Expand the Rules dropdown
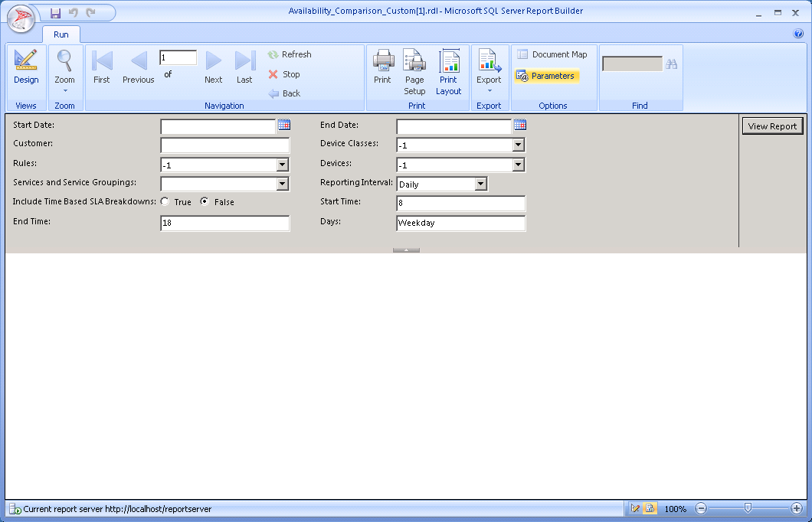The height and width of the screenshot is (522, 812). (282, 165)
